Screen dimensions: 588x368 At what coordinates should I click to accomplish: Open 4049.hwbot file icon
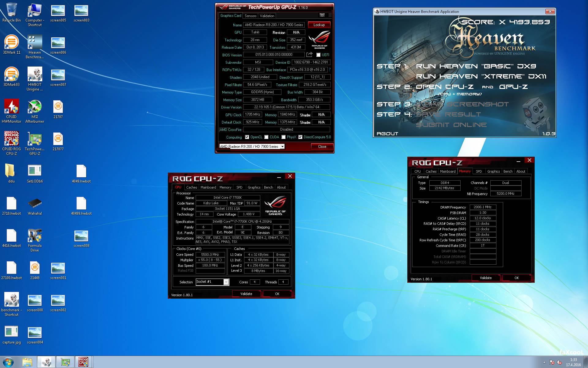point(81,173)
